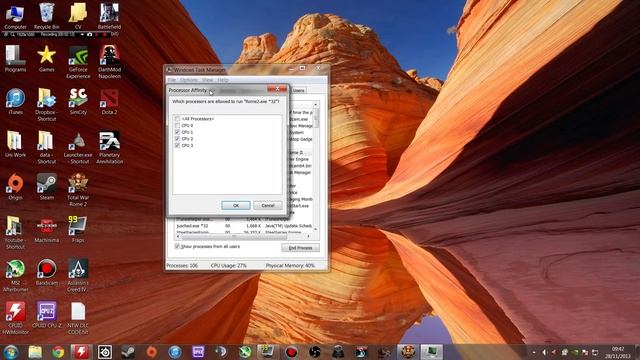Cancel the Processor Affinity dialog
This screenshot has height=360, width=640.
(x=268, y=205)
